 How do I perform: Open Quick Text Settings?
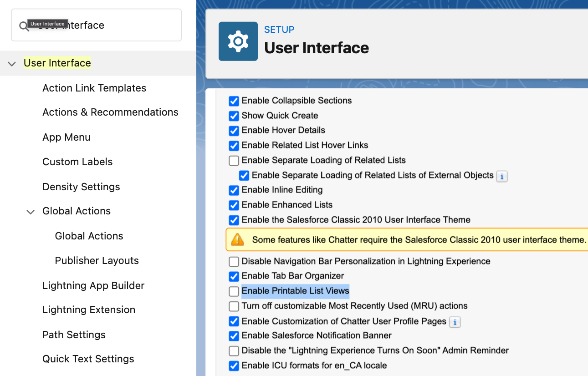point(88,359)
